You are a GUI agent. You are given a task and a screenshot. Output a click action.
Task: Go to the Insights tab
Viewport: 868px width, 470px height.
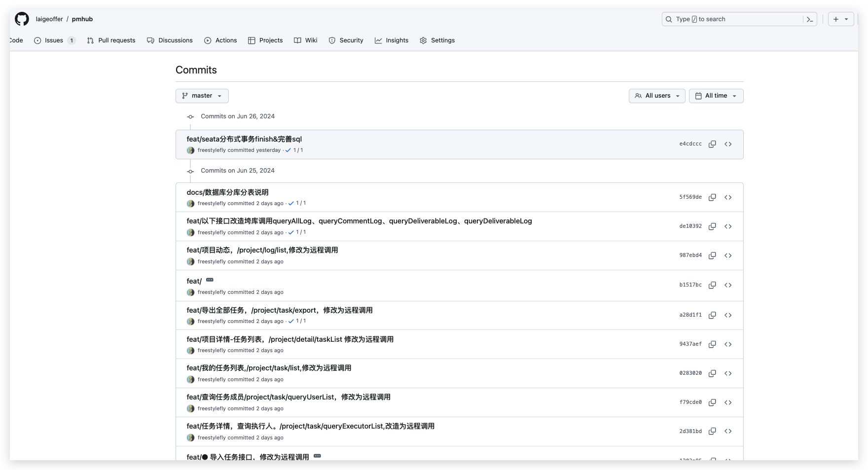coord(392,40)
